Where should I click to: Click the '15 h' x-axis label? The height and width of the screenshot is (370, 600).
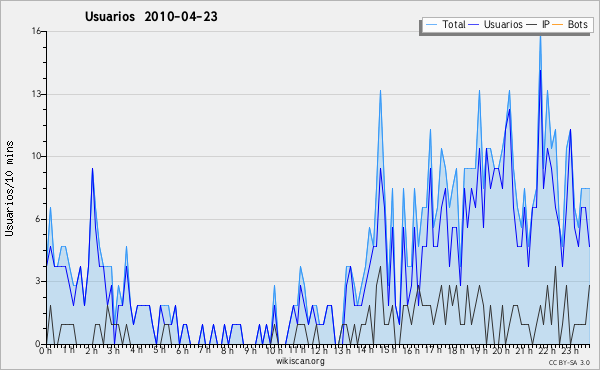click(x=388, y=350)
